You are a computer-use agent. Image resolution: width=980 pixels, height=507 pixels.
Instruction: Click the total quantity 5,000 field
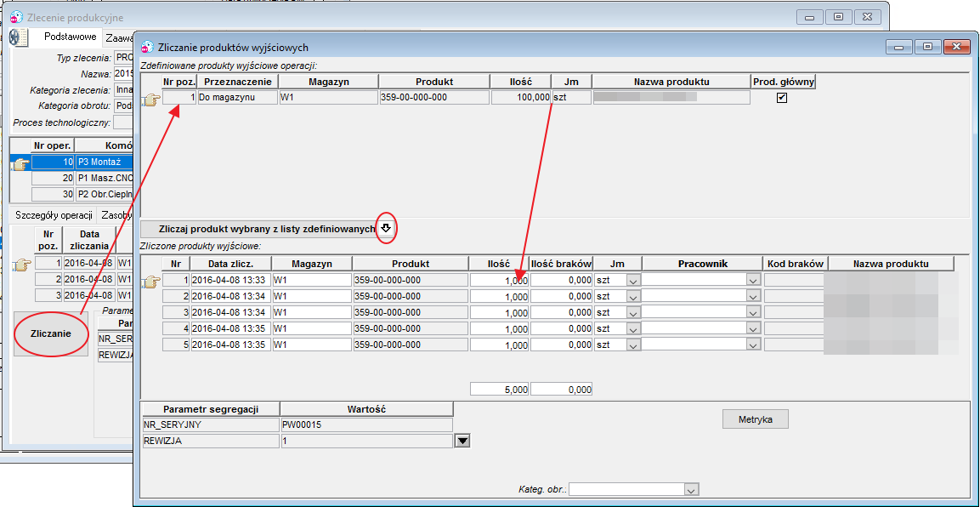[x=500, y=390]
